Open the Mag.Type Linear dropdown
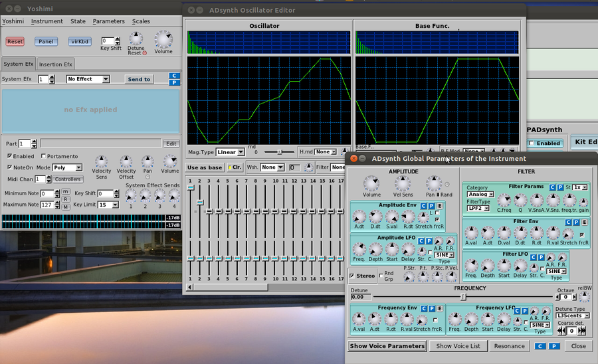The height and width of the screenshot is (364, 598). coord(231,152)
